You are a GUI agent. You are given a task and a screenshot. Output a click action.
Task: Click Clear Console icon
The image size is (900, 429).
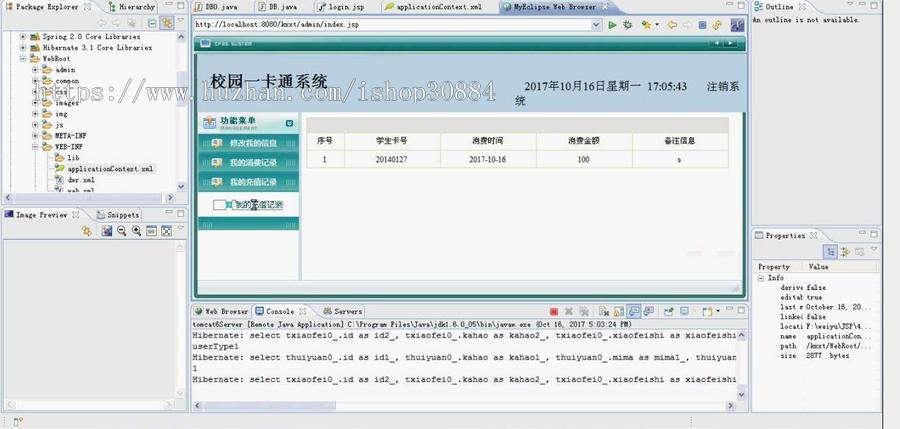click(x=604, y=311)
